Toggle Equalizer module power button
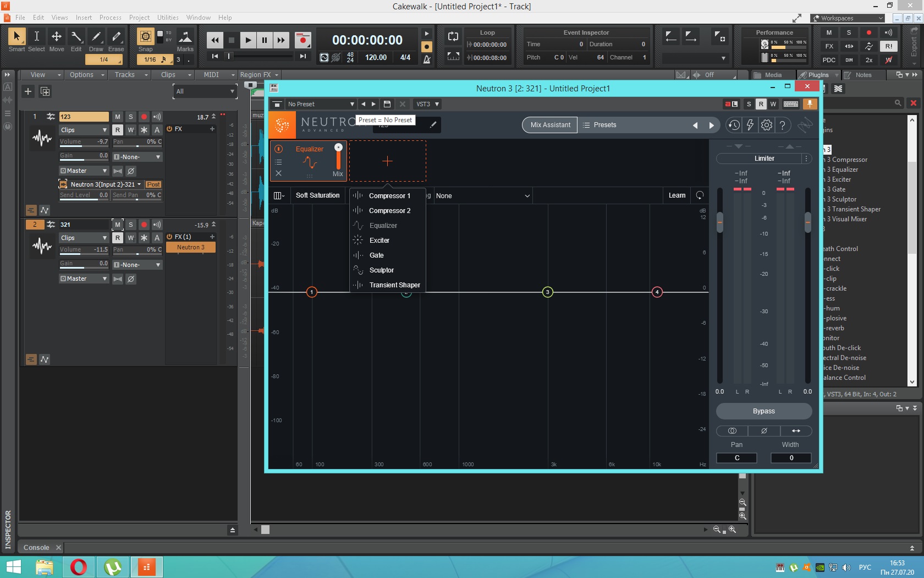The height and width of the screenshot is (578, 924). 279,149
